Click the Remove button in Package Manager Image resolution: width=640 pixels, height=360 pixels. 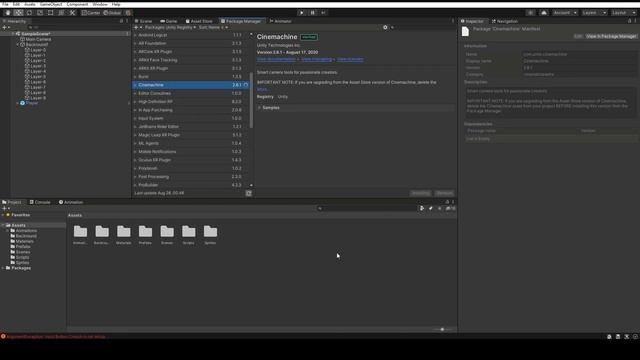pyautogui.click(x=444, y=193)
